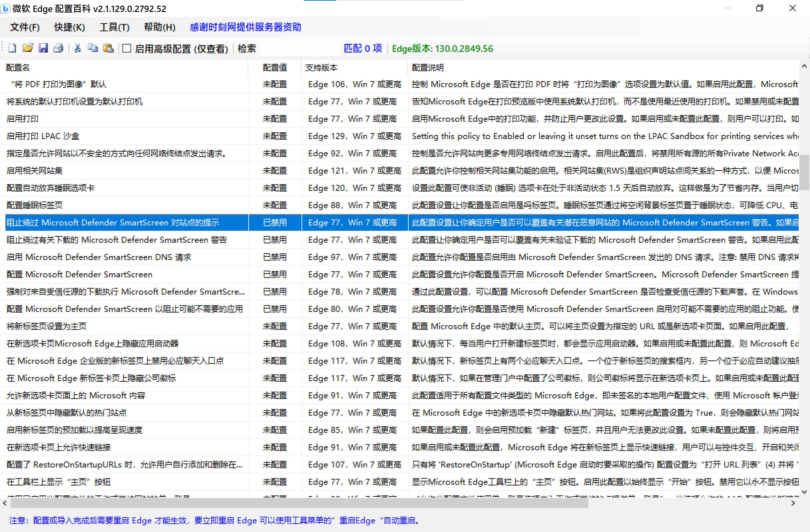Select 启用 Microsoft Defender SmartScreen DNS 请求 row
Screen dimensions: 810x532
(x=399, y=257)
